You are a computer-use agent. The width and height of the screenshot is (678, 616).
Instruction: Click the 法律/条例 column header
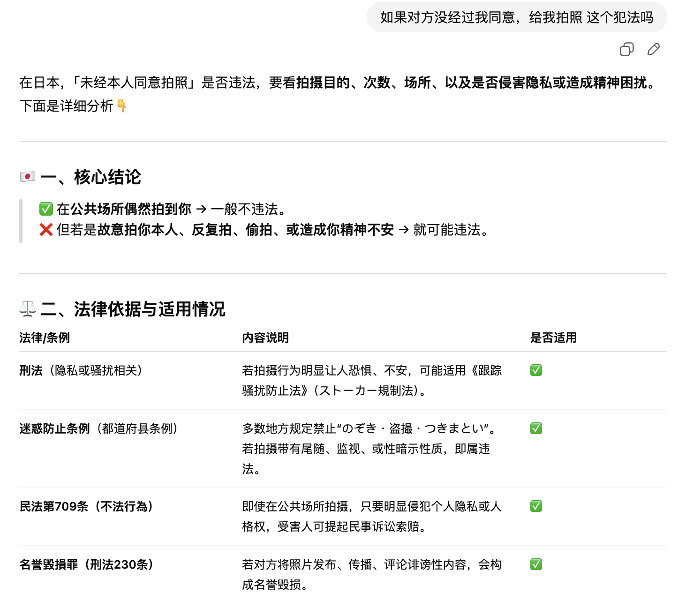(x=45, y=338)
